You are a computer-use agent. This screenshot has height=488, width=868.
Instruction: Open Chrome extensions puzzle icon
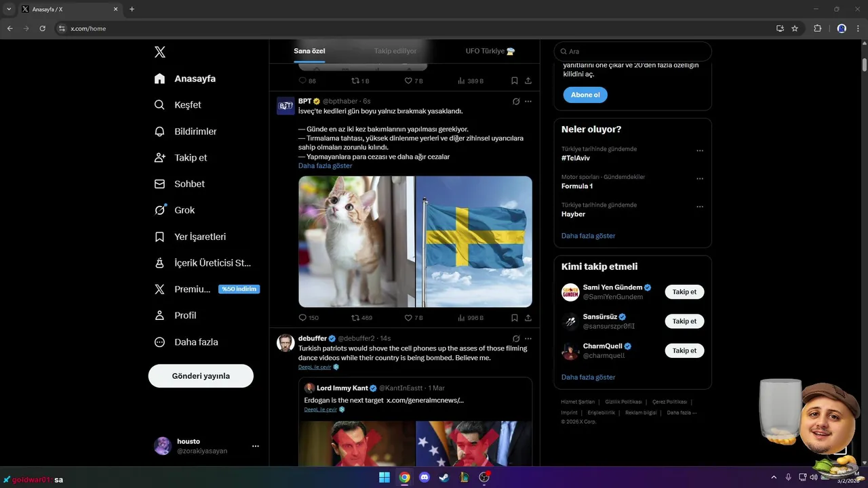817,28
